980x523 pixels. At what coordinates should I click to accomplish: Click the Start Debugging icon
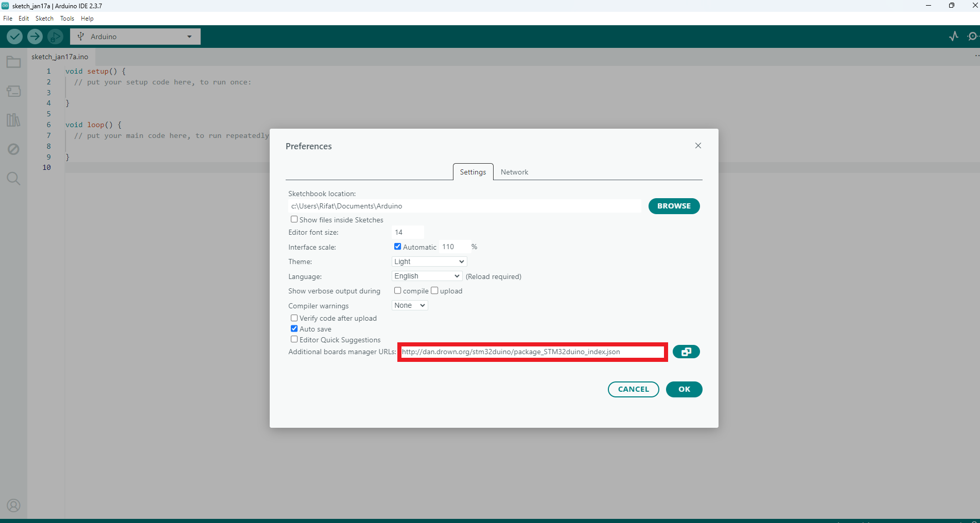click(x=55, y=37)
